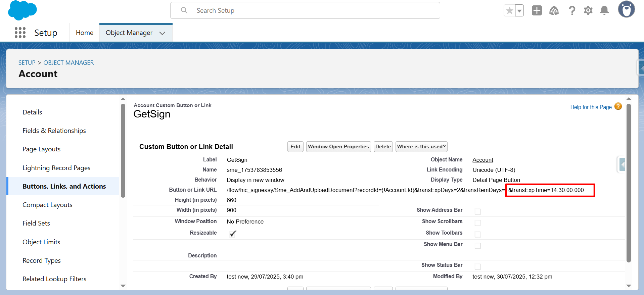Open Lightning Record Pages in the sidebar
644x295 pixels.
click(56, 168)
